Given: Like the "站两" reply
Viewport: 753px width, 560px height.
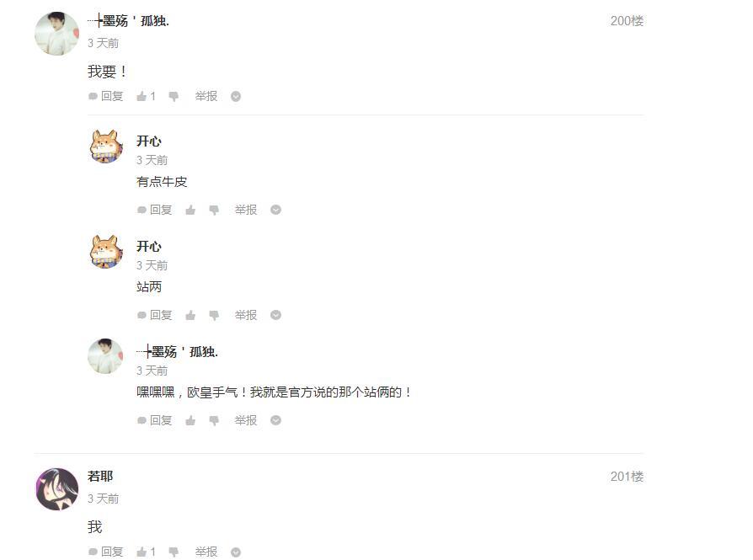Looking at the screenshot, I should 190,315.
